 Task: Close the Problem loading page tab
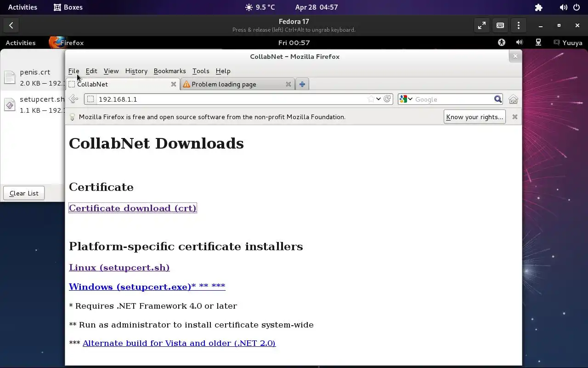click(288, 84)
